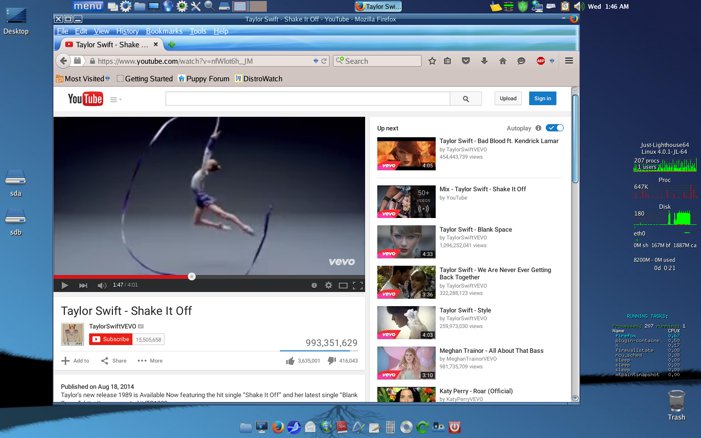Click the video progress scrubber handle

click(192, 277)
